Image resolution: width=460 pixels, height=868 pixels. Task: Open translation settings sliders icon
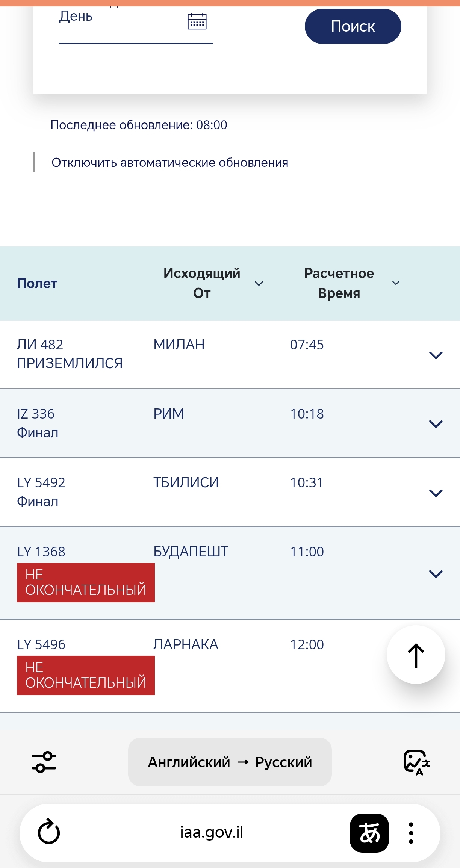coord(44,762)
